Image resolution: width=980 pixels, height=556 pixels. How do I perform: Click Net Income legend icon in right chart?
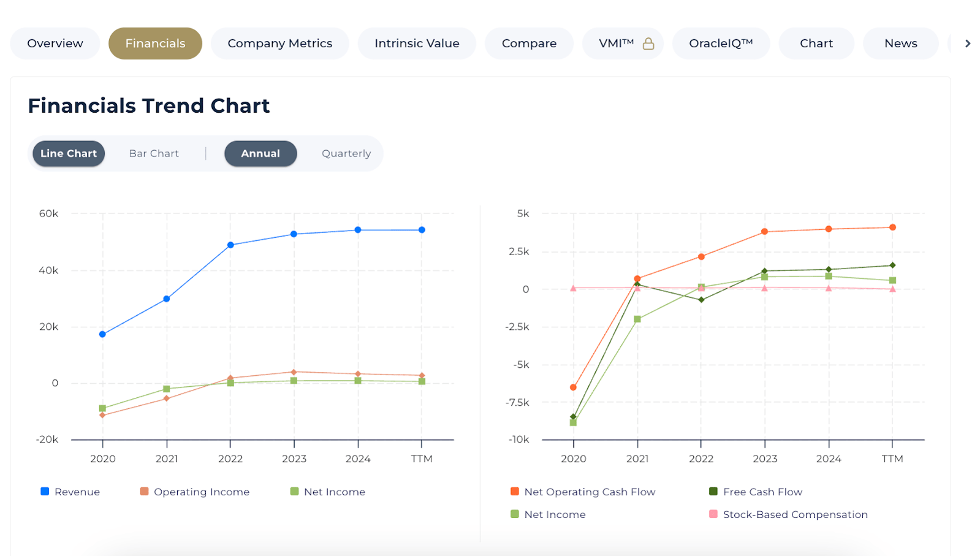click(x=515, y=514)
